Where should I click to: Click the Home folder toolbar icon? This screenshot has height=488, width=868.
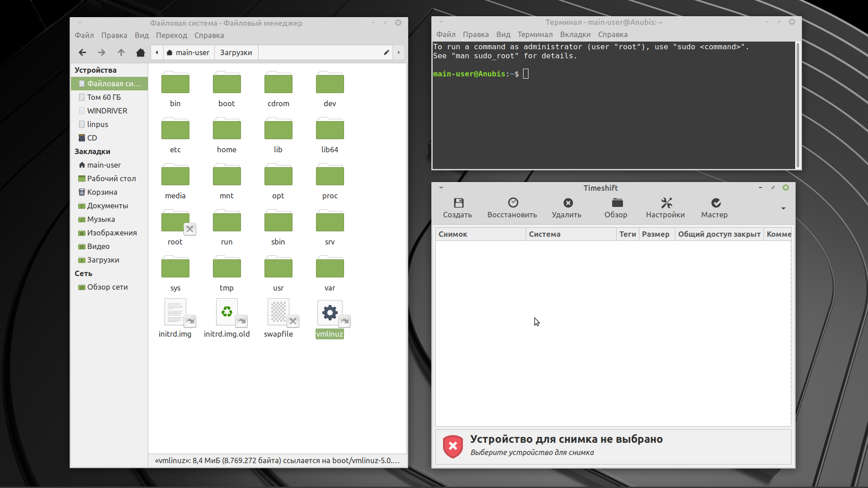click(x=141, y=53)
